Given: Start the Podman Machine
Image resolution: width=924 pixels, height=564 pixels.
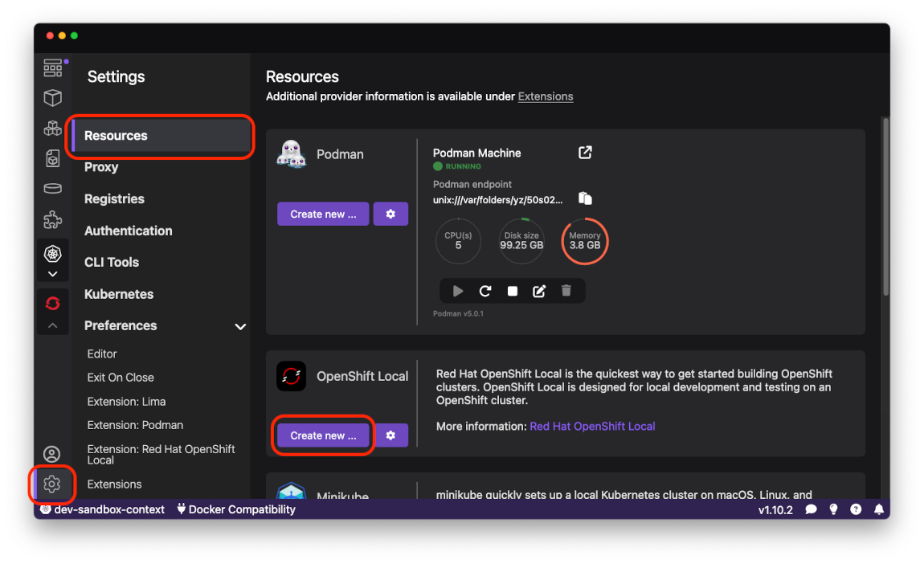Looking at the screenshot, I should 458,291.
